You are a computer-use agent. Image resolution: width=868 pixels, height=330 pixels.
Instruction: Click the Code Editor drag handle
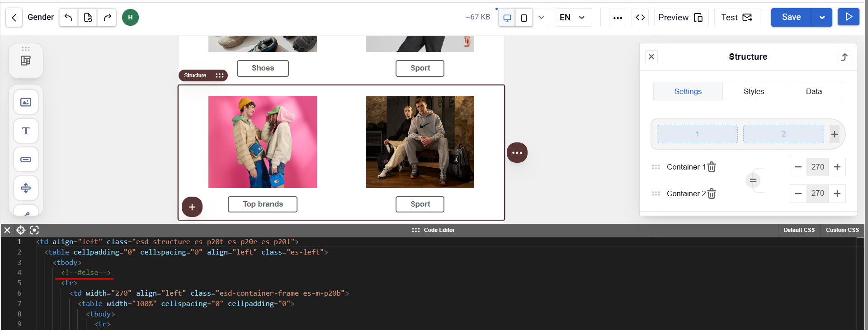pos(416,230)
